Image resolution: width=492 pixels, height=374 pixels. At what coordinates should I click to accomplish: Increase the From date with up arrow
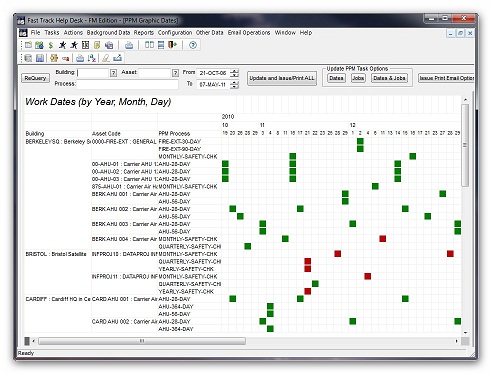click(x=235, y=71)
